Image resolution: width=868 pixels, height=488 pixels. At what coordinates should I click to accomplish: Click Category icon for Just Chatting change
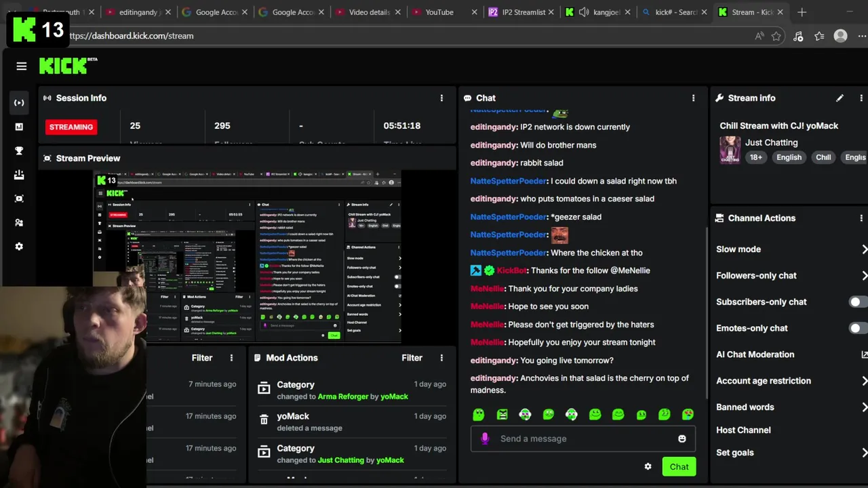point(264,452)
